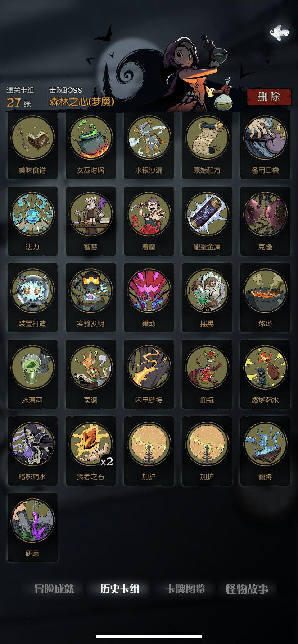Open the 备用口袋 card
Viewport: 298px width, 644px height.
[265, 145]
